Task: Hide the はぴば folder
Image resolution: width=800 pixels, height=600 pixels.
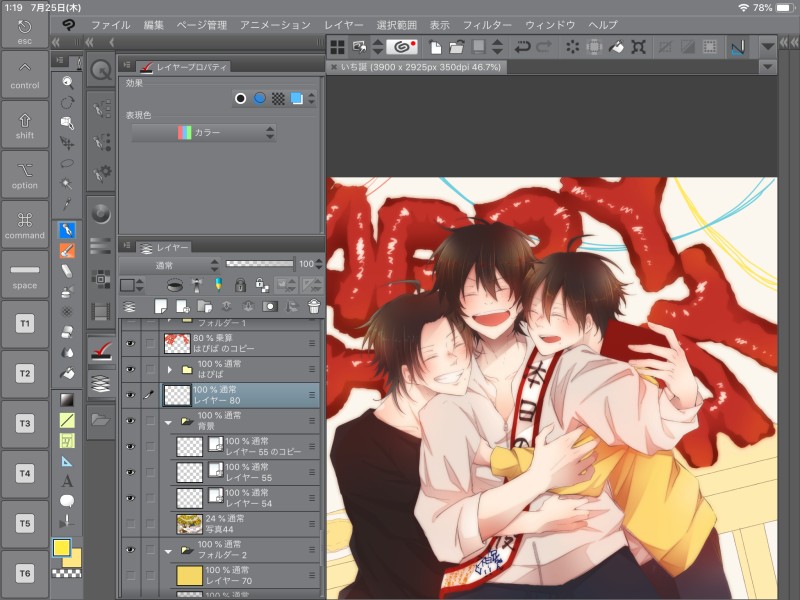Action: point(131,369)
